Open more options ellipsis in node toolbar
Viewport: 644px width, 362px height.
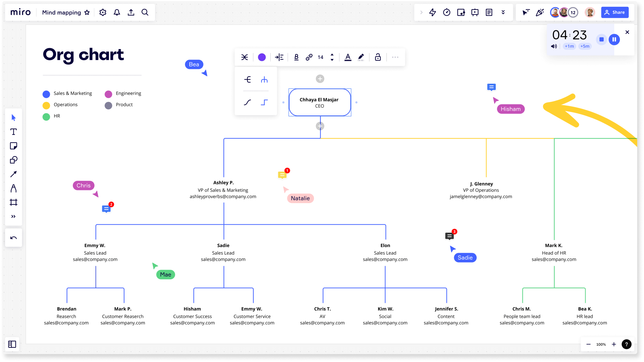coord(395,57)
